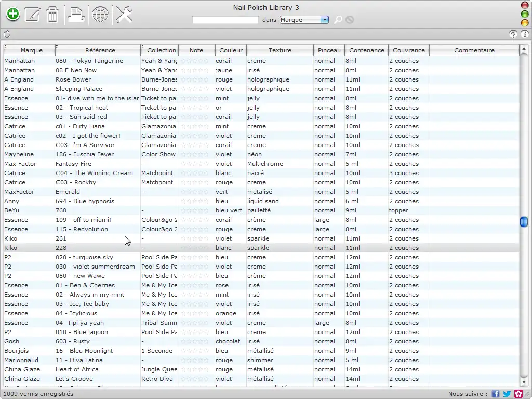This screenshot has width=532, height=399.
Task: Print the polish list
Action: coord(76,15)
